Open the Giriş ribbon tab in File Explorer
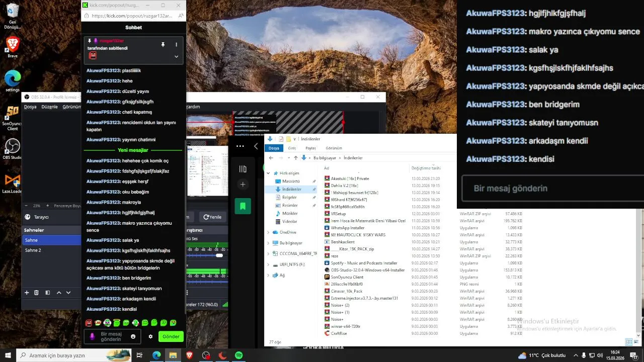 pyautogui.click(x=292, y=148)
